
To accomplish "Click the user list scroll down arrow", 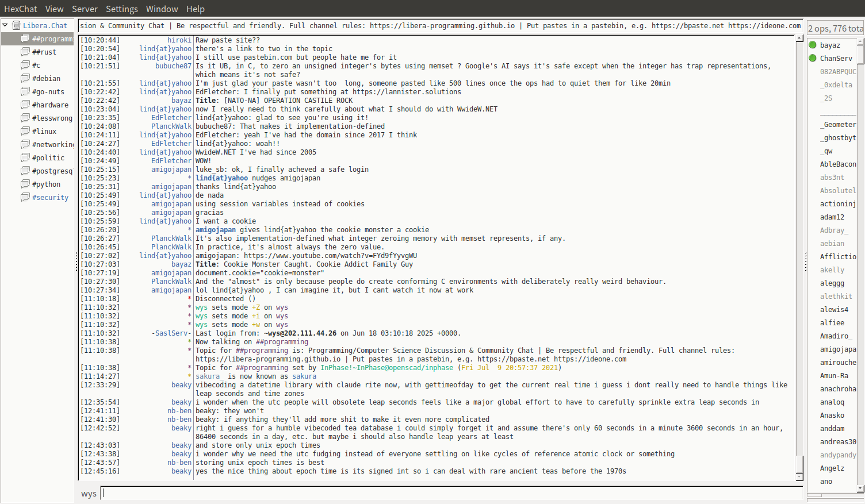I will pyautogui.click(x=860, y=488).
